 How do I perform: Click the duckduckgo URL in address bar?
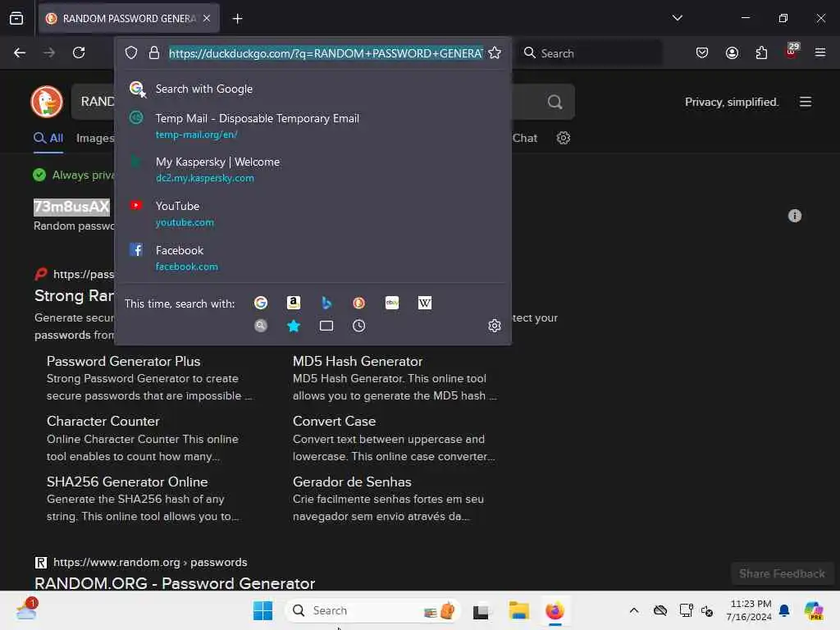pos(326,53)
